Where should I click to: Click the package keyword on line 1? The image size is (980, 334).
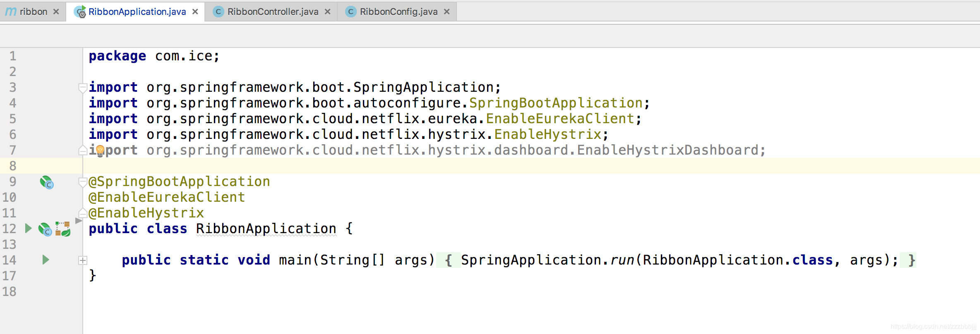pyautogui.click(x=118, y=56)
